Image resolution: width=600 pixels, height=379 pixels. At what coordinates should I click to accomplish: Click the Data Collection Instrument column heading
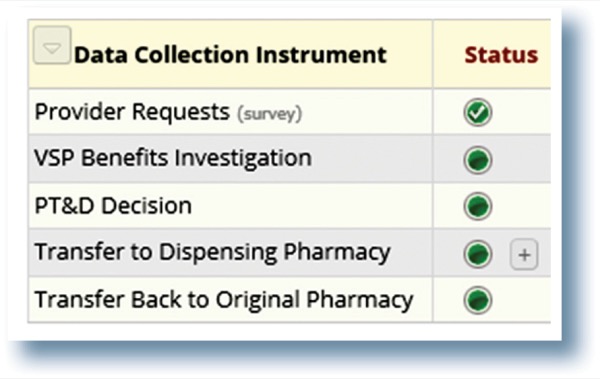click(x=230, y=54)
